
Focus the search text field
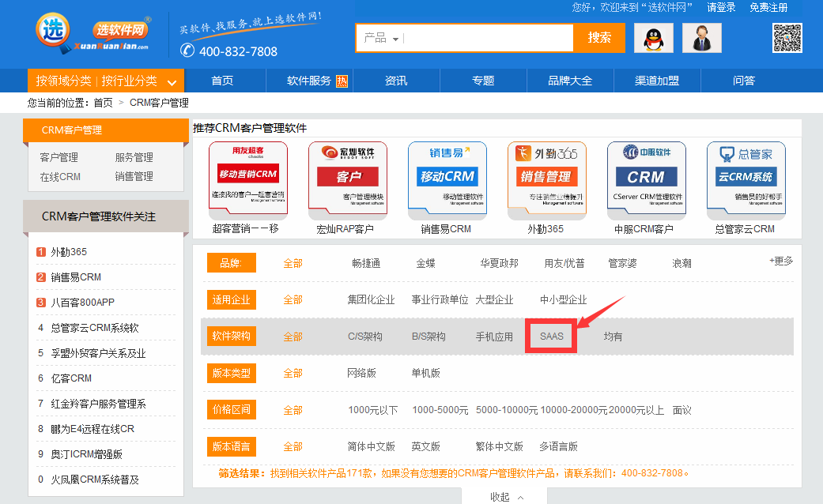point(488,38)
